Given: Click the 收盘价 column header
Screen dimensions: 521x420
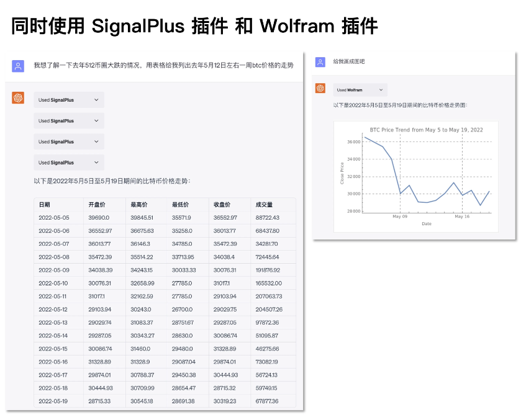Looking at the screenshot, I should [x=222, y=205].
